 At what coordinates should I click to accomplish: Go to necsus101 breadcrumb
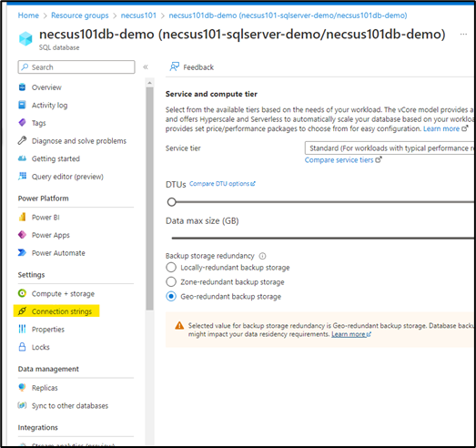pyautogui.click(x=138, y=15)
